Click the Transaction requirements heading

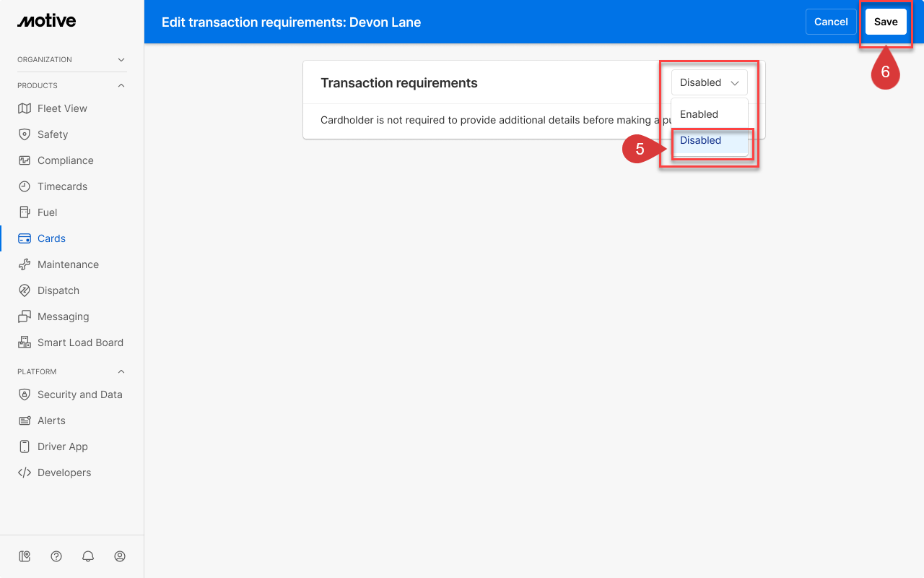point(399,83)
